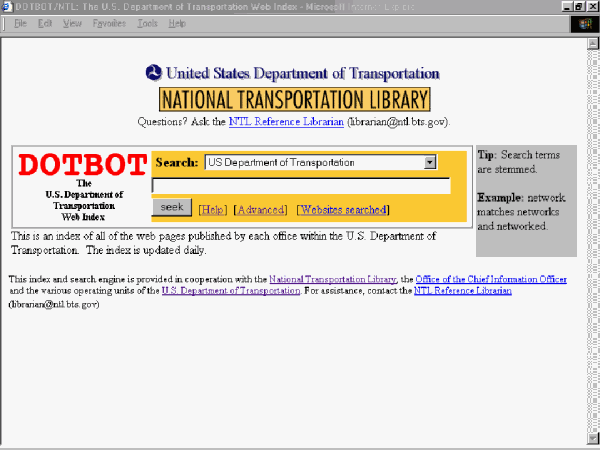The height and width of the screenshot is (450, 600).
Task: Click the Help link beside seek
Action: tap(211, 209)
